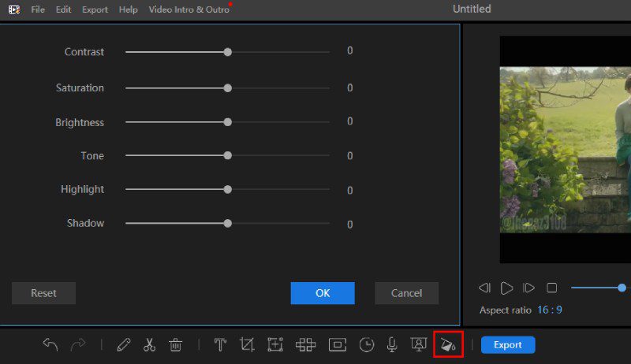Stop the video playback
Image resolution: width=631 pixels, height=364 pixels.
click(551, 288)
